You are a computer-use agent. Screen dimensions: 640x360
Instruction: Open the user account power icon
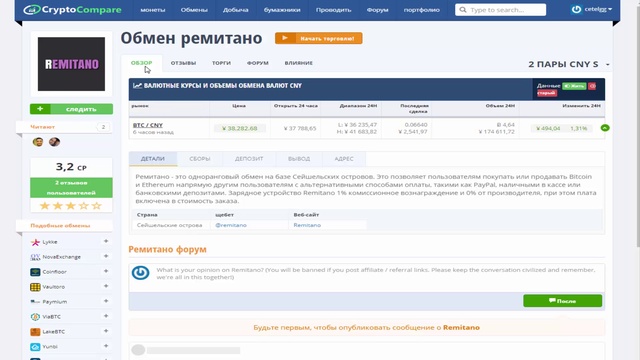point(576,9)
